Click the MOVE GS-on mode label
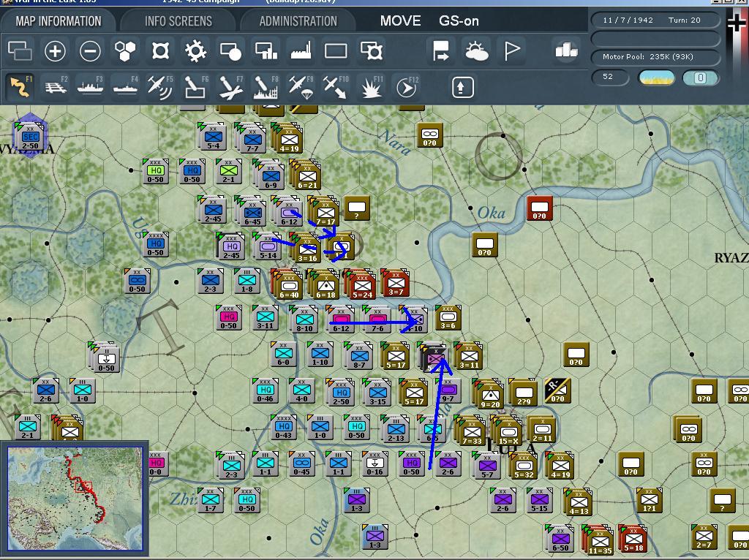This screenshot has width=749, height=560. (429, 21)
